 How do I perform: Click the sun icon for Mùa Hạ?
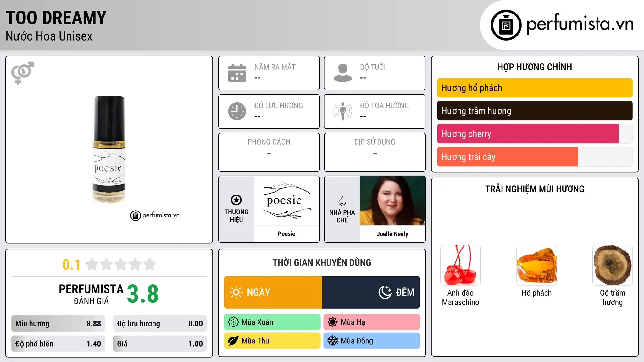click(332, 322)
